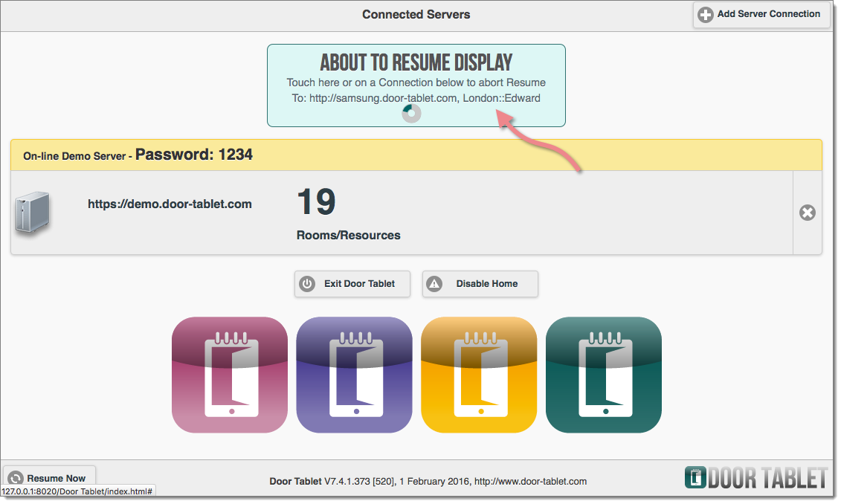Click the Door Tablet logo in footer

pos(756,478)
